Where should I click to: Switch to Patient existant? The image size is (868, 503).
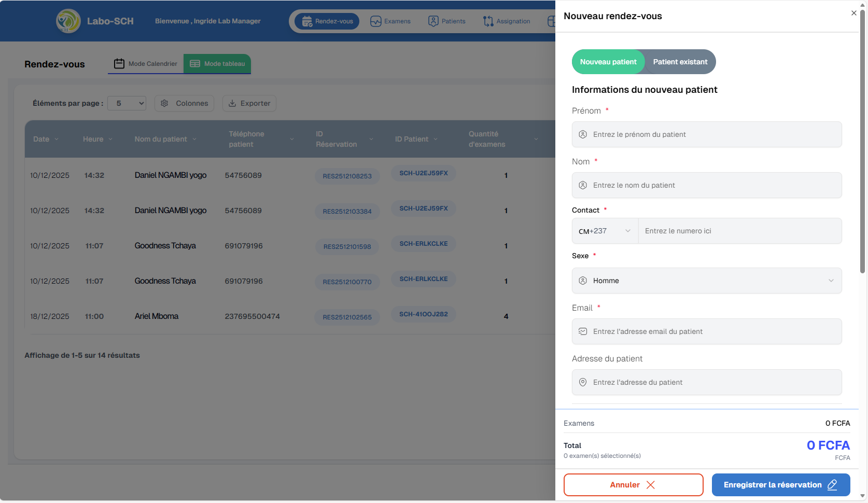680,62
